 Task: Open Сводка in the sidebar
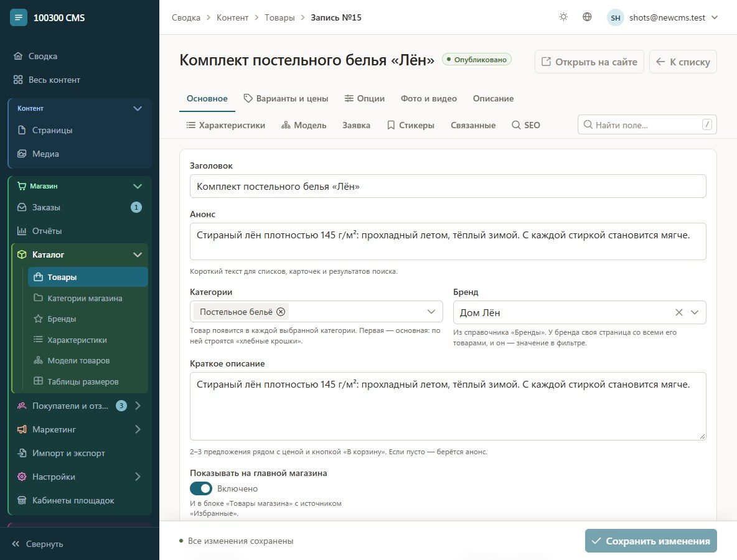(80, 56)
